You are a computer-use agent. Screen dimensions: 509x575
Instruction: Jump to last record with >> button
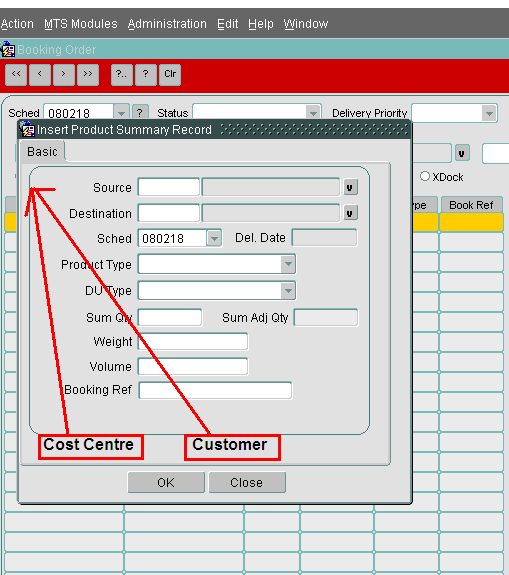pyautogui.click(x=88, y=75)
